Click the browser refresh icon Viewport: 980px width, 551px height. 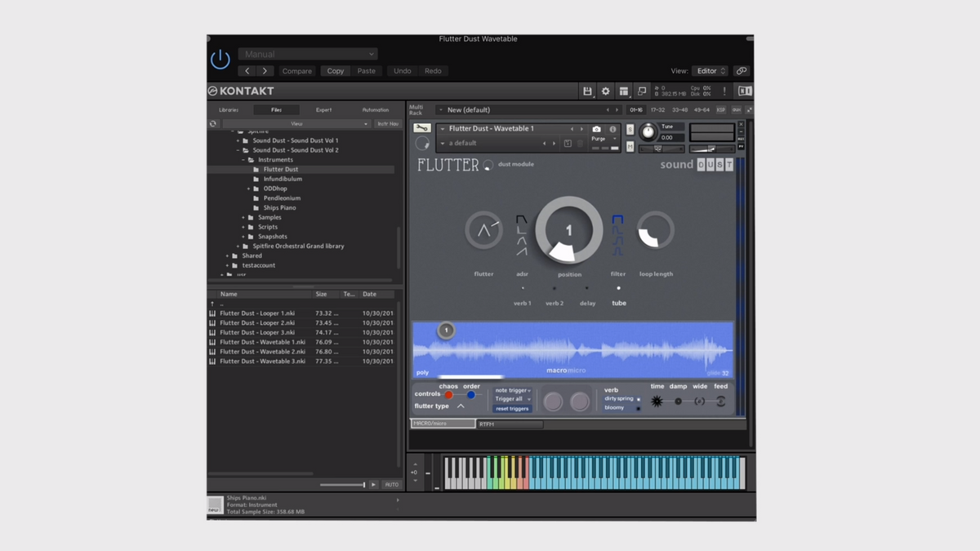pyautogui.click(x=213, y=124)
